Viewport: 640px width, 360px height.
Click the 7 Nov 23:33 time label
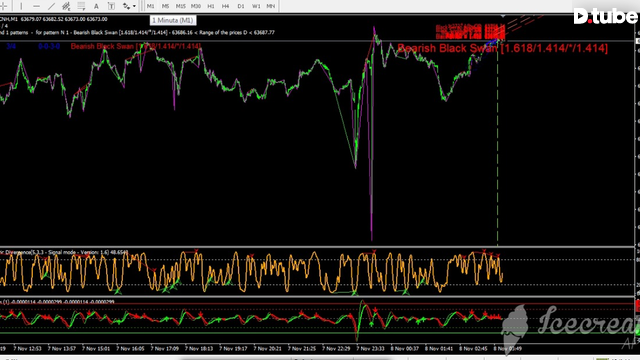(370, 349)
